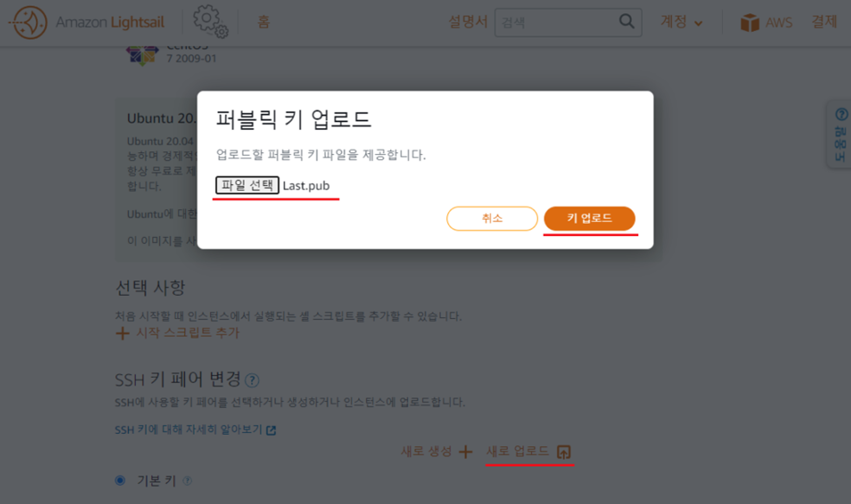This screenshot has height=504, width=851.
Task: Open 결제 in the top navigation
Action: pos(824,22)
